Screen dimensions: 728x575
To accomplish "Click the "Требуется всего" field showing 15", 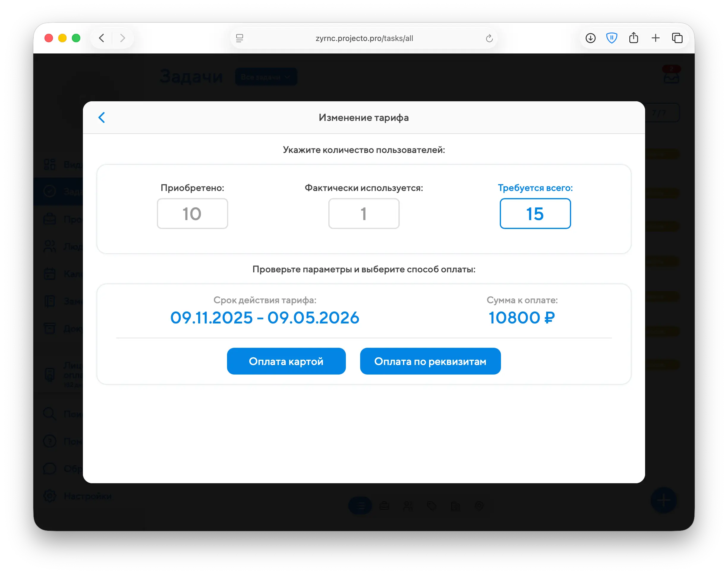I will click(535, 214).
